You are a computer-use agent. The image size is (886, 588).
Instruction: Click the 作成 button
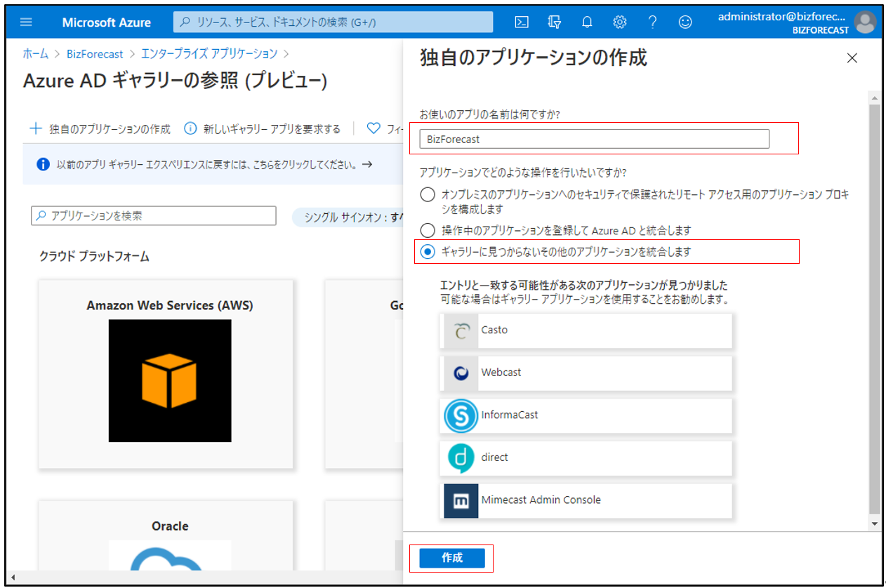point(452,558)
